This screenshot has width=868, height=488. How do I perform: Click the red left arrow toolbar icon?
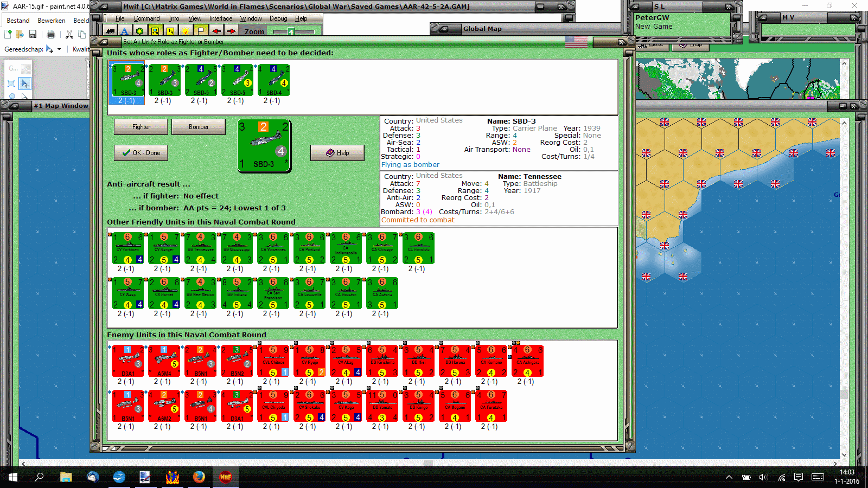point(216,31)
